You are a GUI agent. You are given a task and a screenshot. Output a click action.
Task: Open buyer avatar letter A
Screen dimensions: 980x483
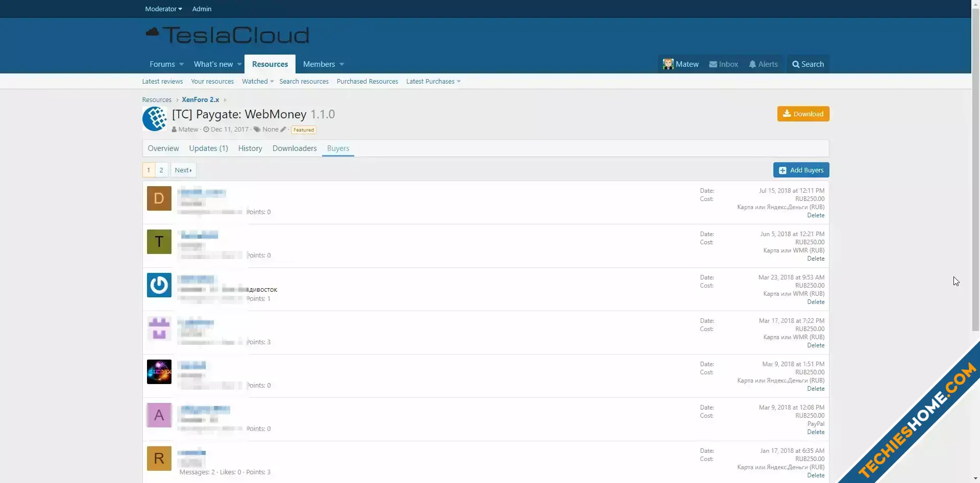pyautogui.click(x=159, y=415)
